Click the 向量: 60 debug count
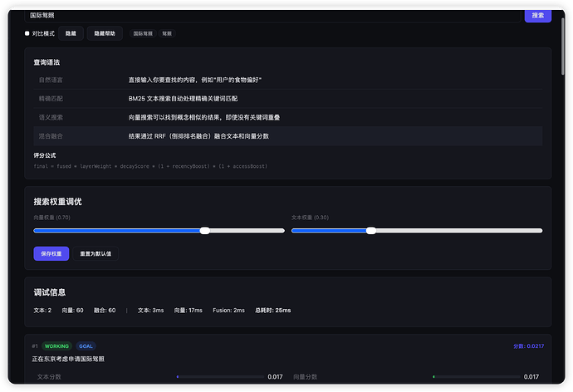 coord(72,310)
